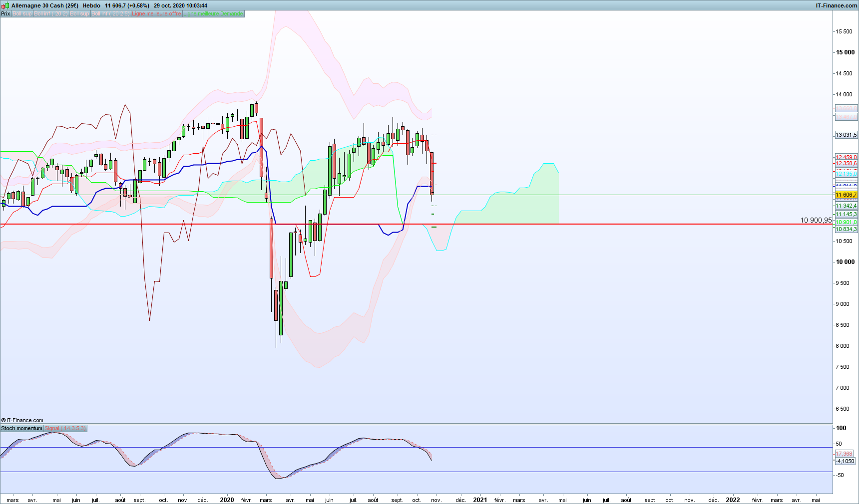The height and width of the screenshot is (504, 859).
Task: Click the candlestick chart icon beside the title
Action: [x=5, y=5]
